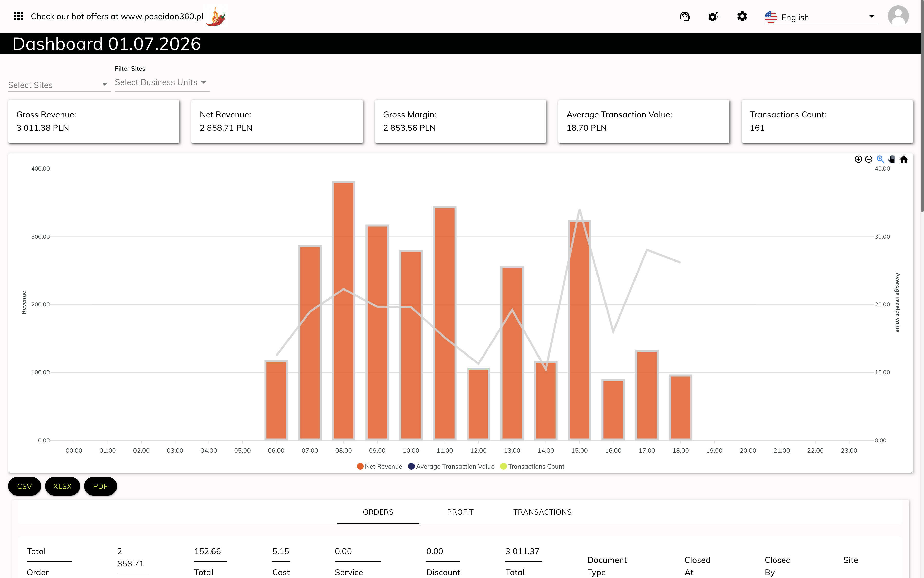Viewport: 924px width, 578px height.
Task: Click the 152.66 total value
Action: click(x=207, y=551)
